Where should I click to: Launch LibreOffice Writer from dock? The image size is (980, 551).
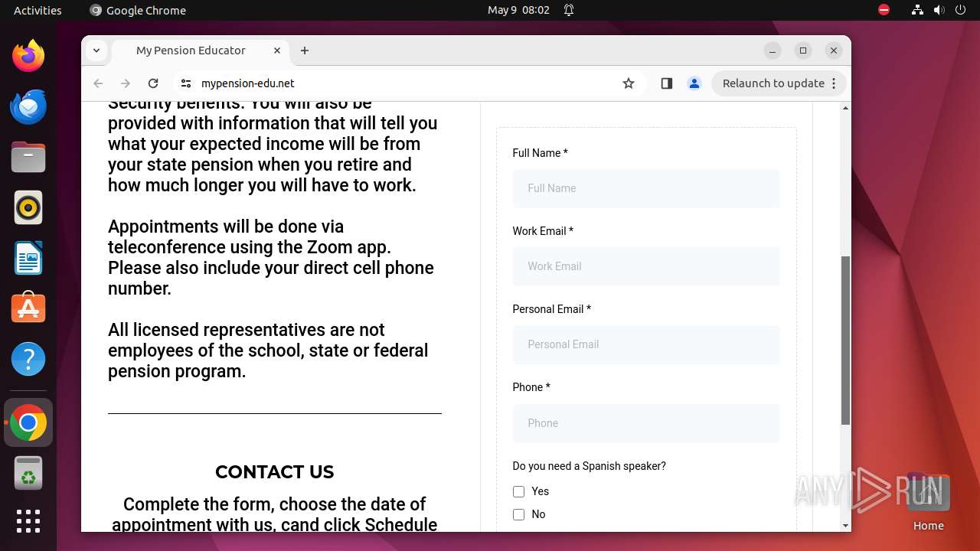pyautogui.click(x=28, y=258)
